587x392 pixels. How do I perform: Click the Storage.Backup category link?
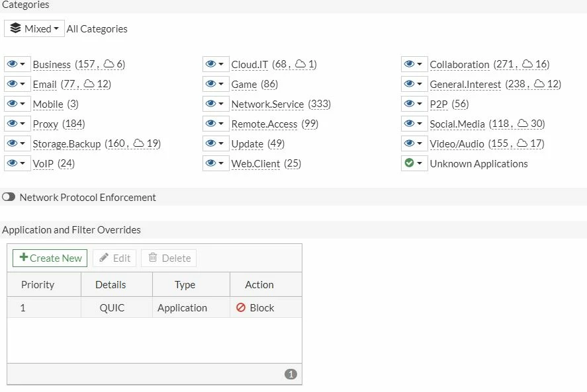tap(67, 144)
